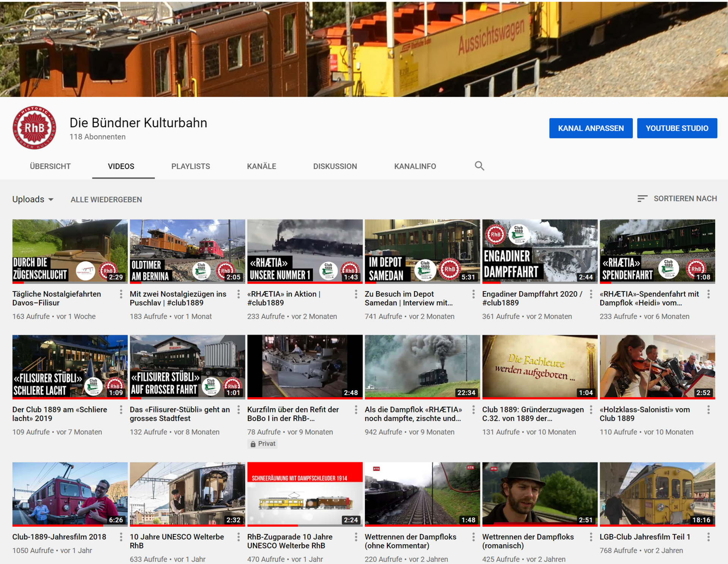Play the 18:16 yellow railcar thumbnail
Screen dimensions: 728x564
click(x=657, y=494)
